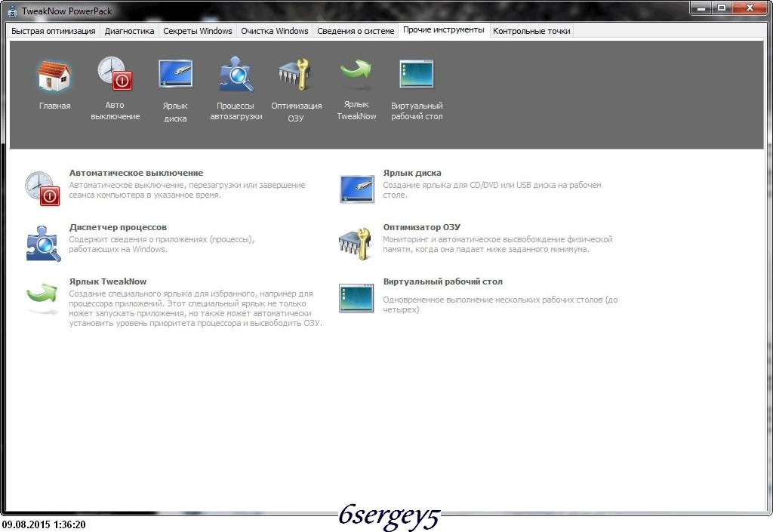Maximize the TweakNow PowerPack window
This screenshot has width=773, height=532.
(721, 8)
